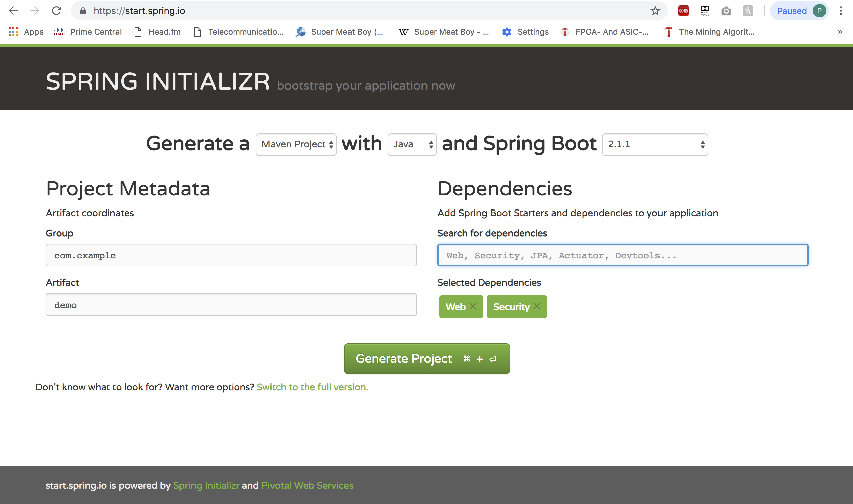Click the Group input field
Screen dimensions: 853x504
coord(231,255)
